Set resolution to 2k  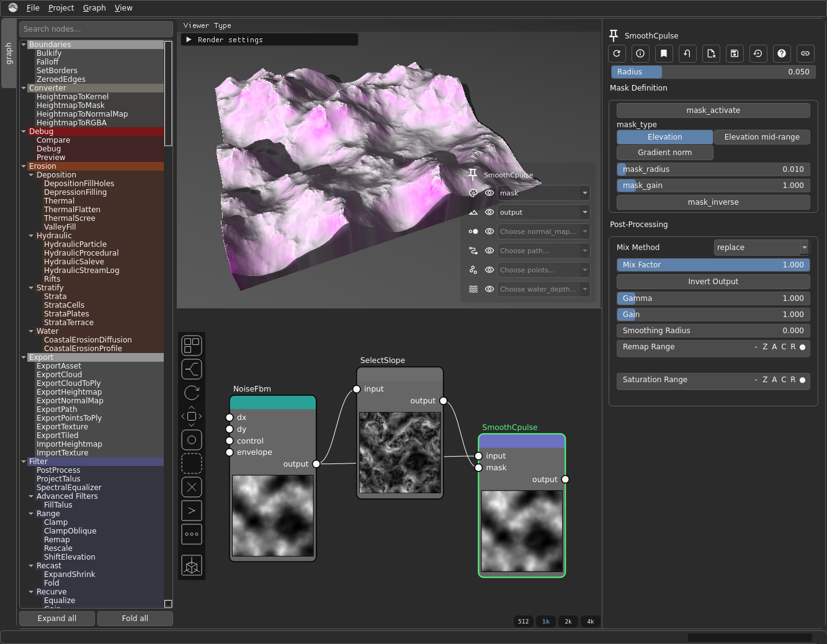point(568,621)
